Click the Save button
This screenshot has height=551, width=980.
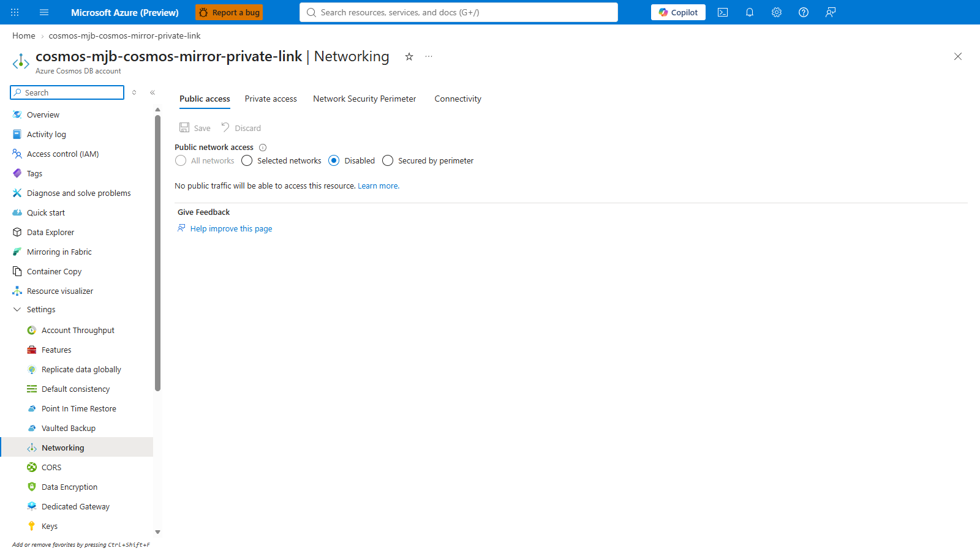coord(195,128)
